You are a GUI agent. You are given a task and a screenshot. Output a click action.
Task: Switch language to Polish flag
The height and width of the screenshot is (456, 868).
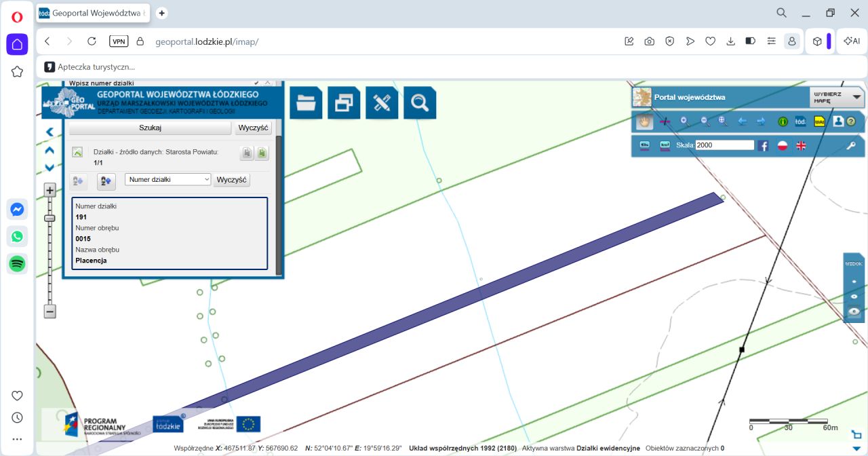coord(782,145)
